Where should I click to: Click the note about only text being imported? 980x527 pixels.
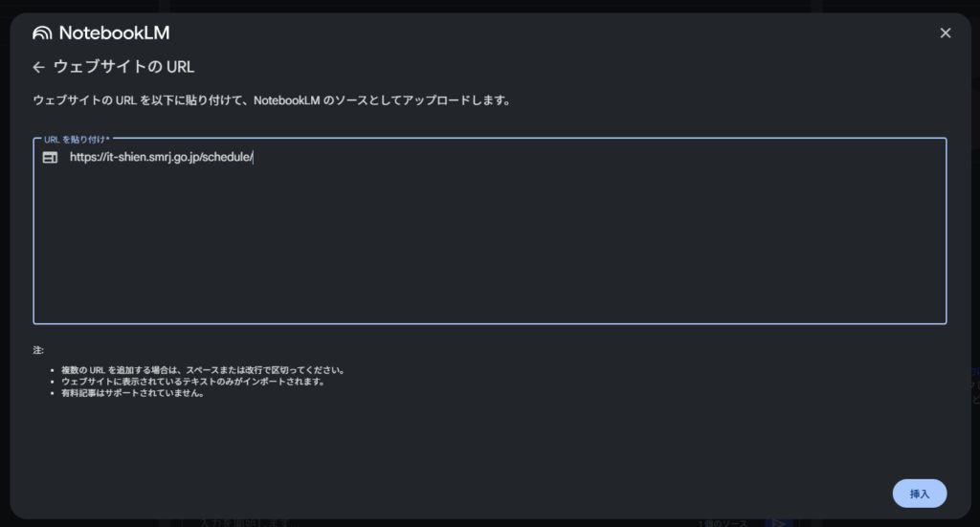click(192, 382)
